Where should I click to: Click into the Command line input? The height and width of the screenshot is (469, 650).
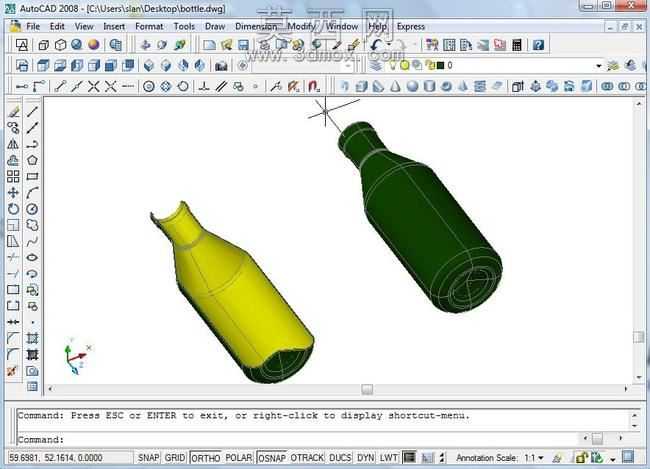coord(298,439)
